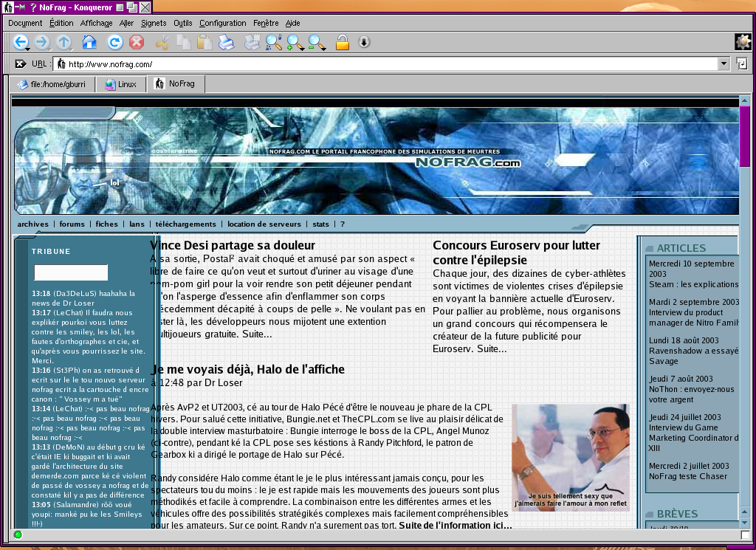Open the Signets menu

(x=154, y=23)
